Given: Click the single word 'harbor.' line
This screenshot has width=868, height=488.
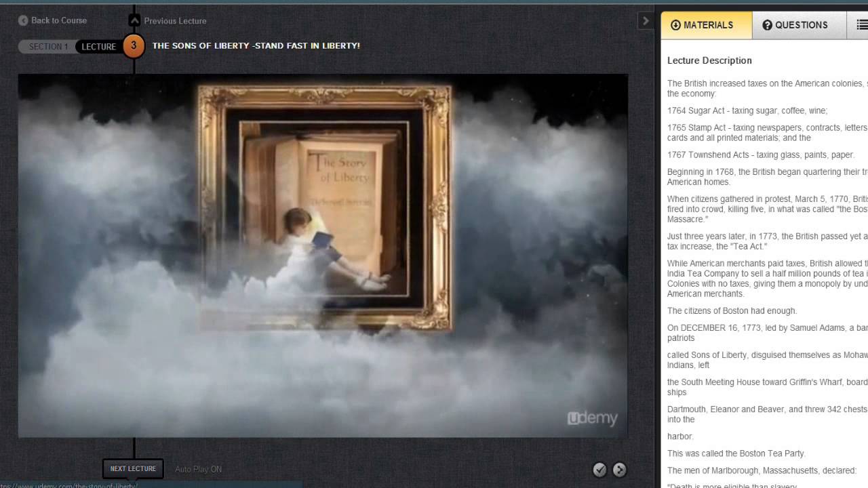Looking at the screenshot, I should tap(680, 436).
